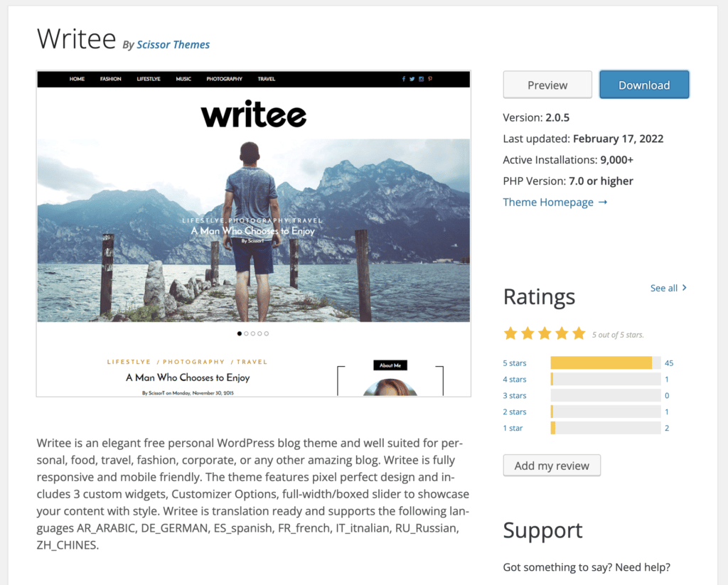Screen dimensions: 728x585
Task: Click Add my review button
Action: click(552, 465)
